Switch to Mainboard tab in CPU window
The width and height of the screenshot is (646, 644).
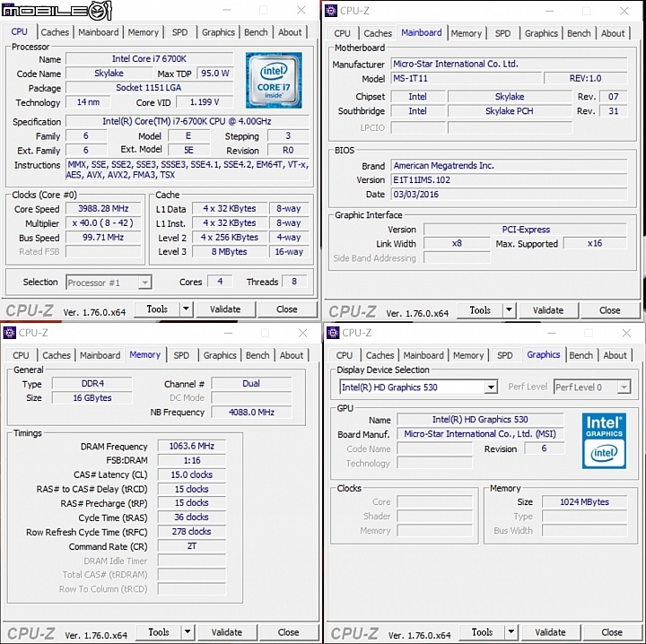tap(99, 32)
